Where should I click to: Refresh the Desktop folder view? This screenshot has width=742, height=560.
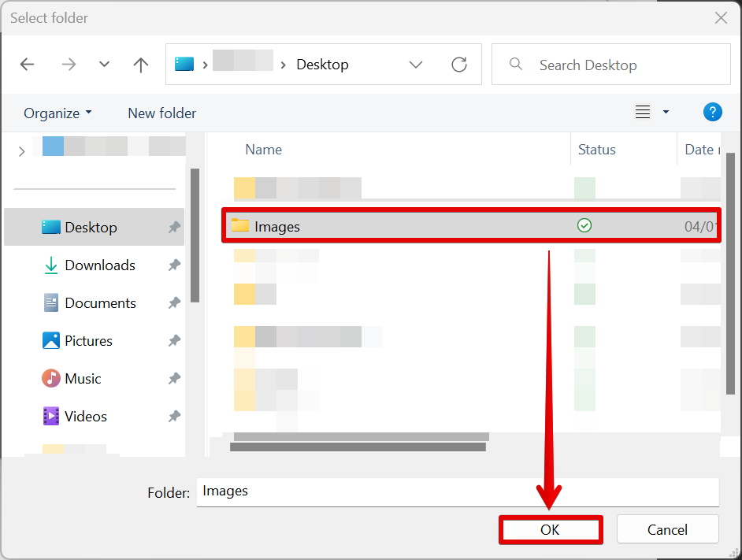pos(459,65)
